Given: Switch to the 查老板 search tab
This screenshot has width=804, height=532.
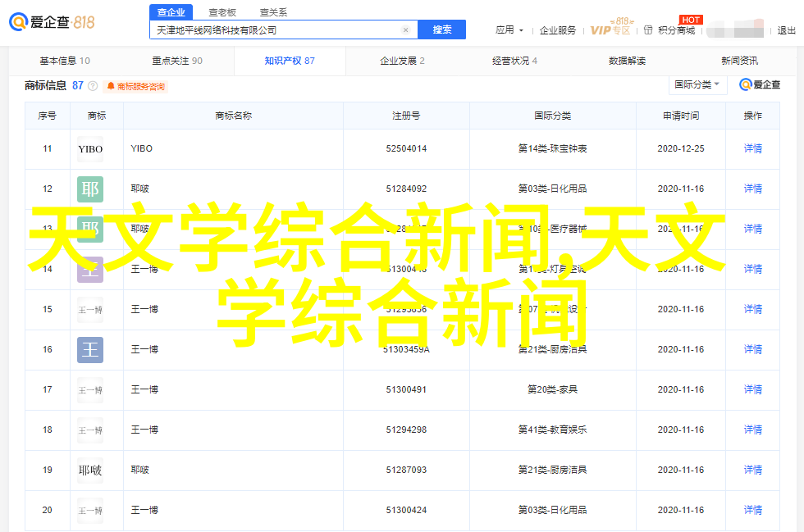Looking at the screenshot, I should [222, 12].
